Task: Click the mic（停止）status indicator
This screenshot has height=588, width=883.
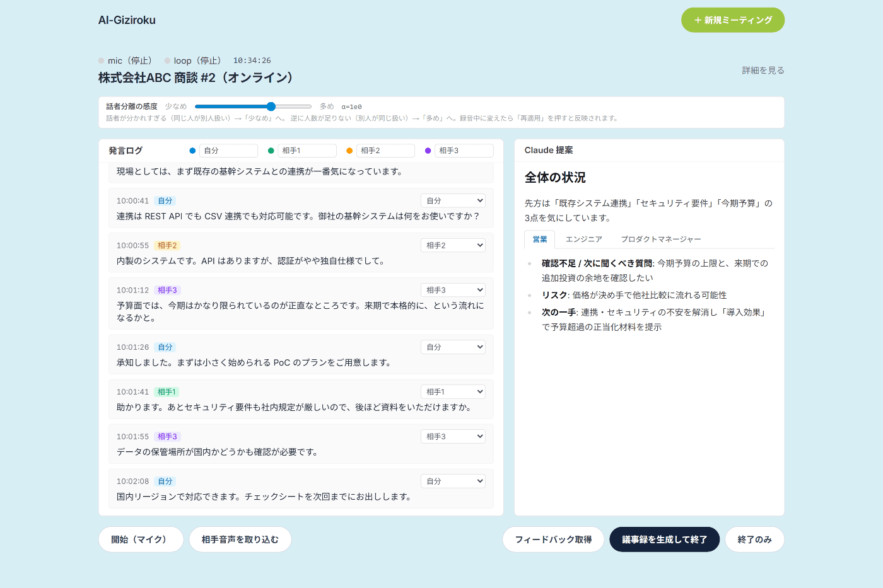Action: (x=125, y=61)
